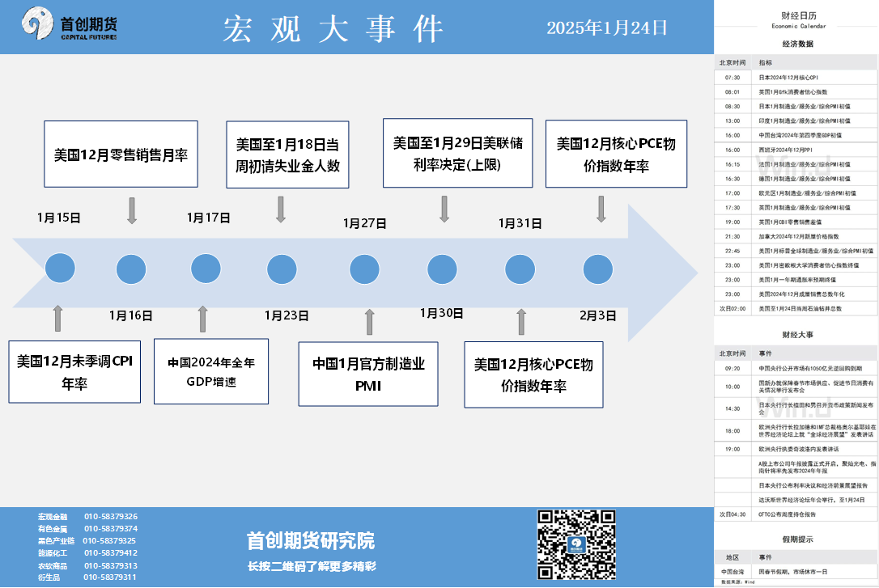Click the 美国12月零售销售月率 event box
Image resolution: width=879 pixels, height=588 pixels.
tap(121, 154)
